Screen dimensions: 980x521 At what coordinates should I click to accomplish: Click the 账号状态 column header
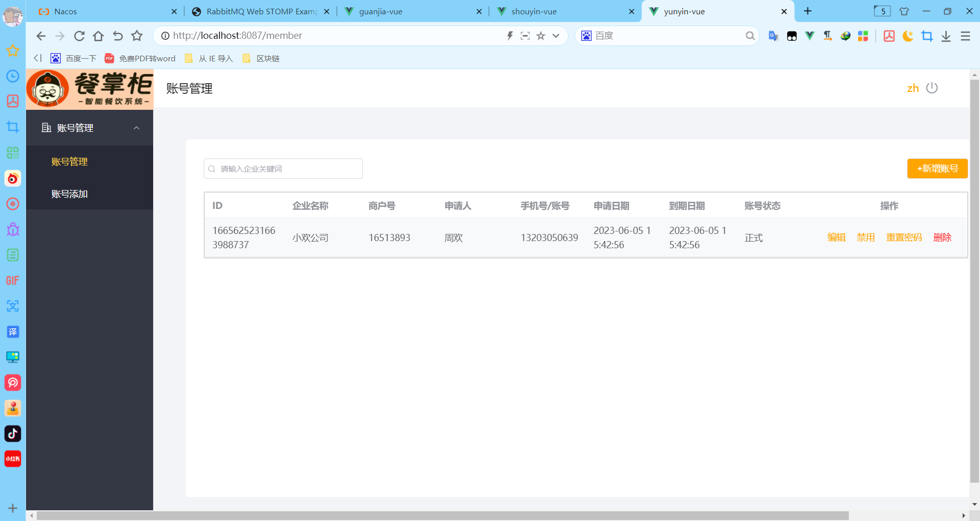(x=763, y=206)
